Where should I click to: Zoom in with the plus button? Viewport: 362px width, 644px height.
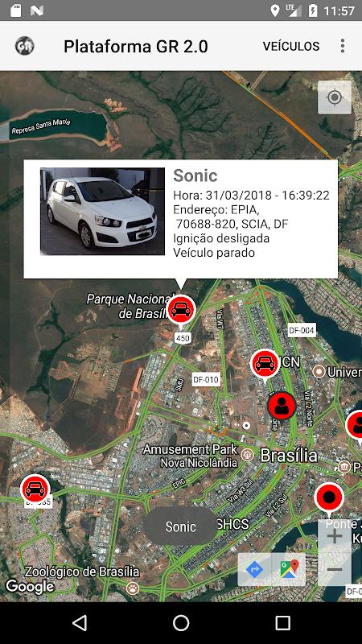[x=335, y=536]
